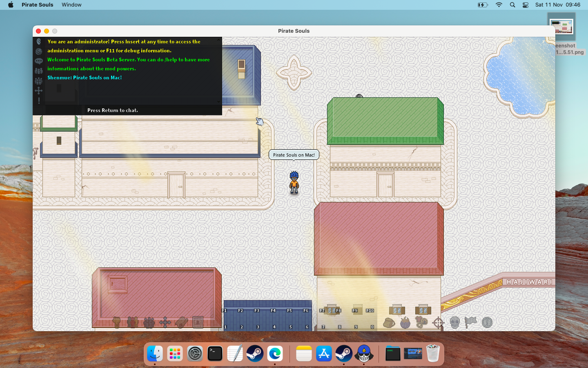588x368 pixels.
Task: Open Terminal from the Dock
Action: pyautogui.click(x=215, y=354)
